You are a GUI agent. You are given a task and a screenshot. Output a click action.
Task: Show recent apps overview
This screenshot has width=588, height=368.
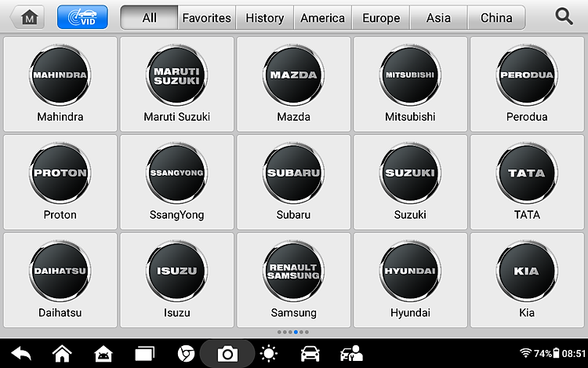pyautogui.click(x=144, y=353)
